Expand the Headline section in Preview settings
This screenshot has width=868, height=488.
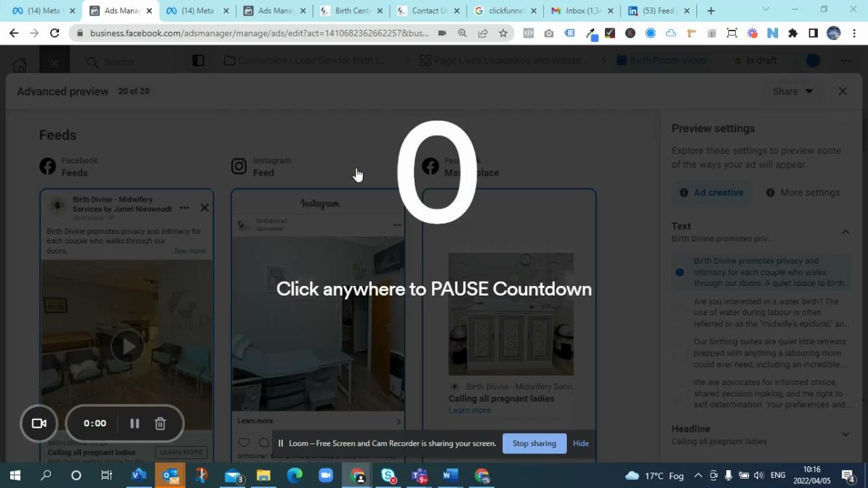pos(846,434)
